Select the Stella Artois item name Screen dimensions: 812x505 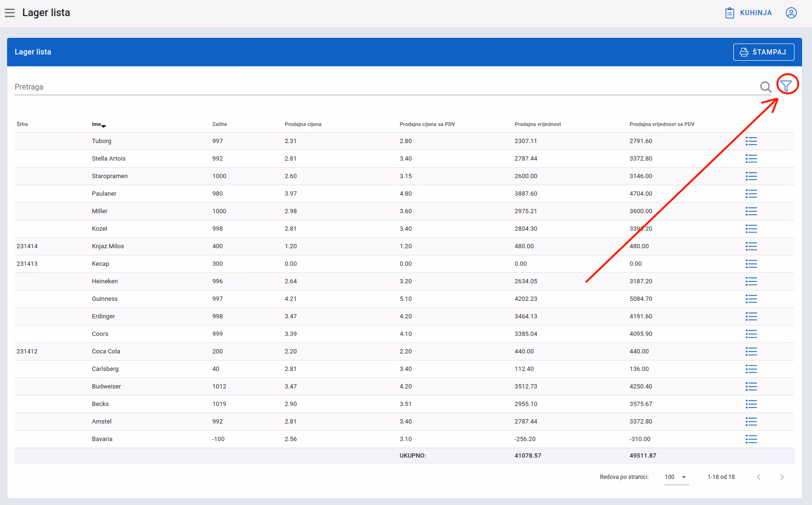108,159
